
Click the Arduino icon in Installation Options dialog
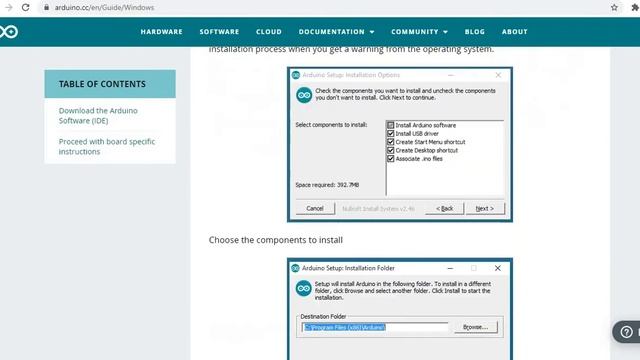(304, 95)
